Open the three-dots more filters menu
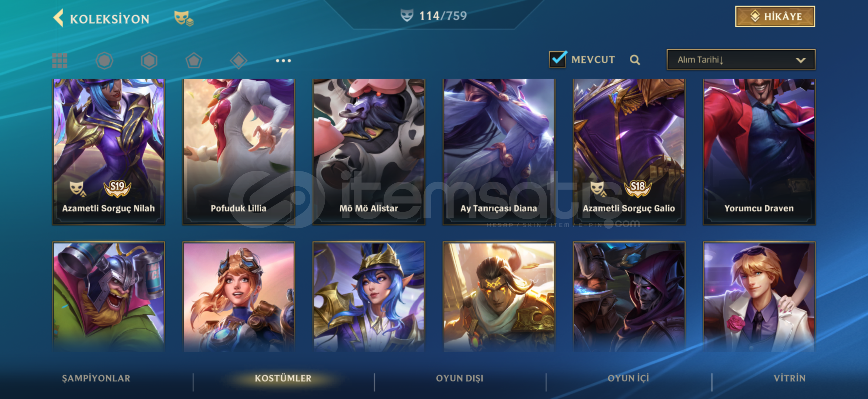This screenshot has width=868, height=399. [283, 61]
